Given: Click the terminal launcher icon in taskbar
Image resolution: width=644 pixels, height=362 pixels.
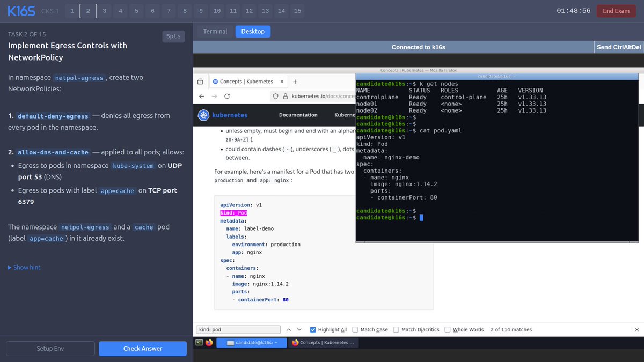Looking at the screenshot, I should (x=199, y=342).
